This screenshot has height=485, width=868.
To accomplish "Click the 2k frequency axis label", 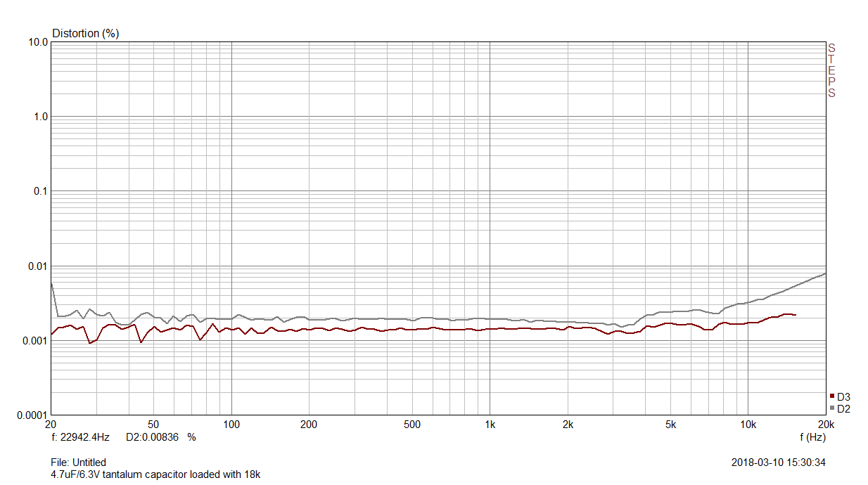I will coord(568,425).
